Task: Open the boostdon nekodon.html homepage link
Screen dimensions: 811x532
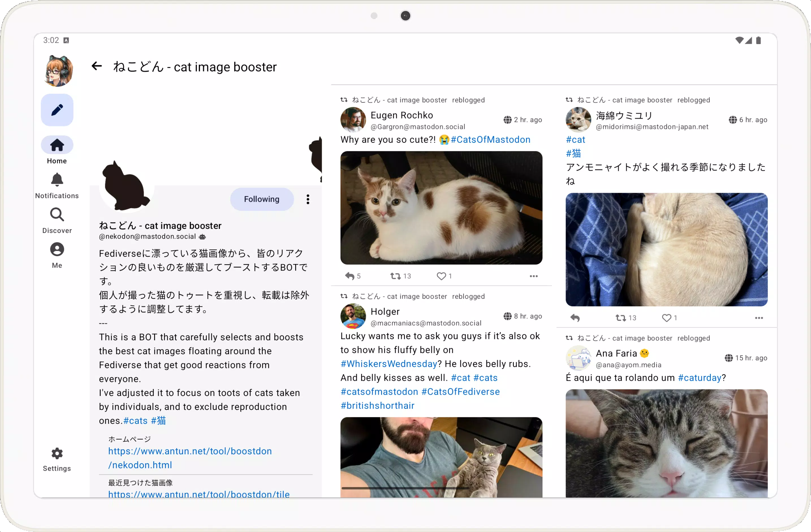Action: point(190,458)
